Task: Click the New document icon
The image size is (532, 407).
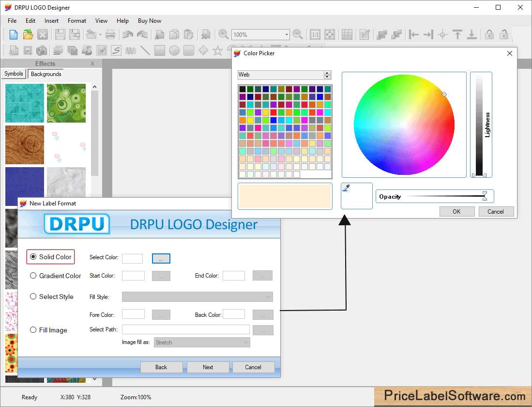Action: 13,35
